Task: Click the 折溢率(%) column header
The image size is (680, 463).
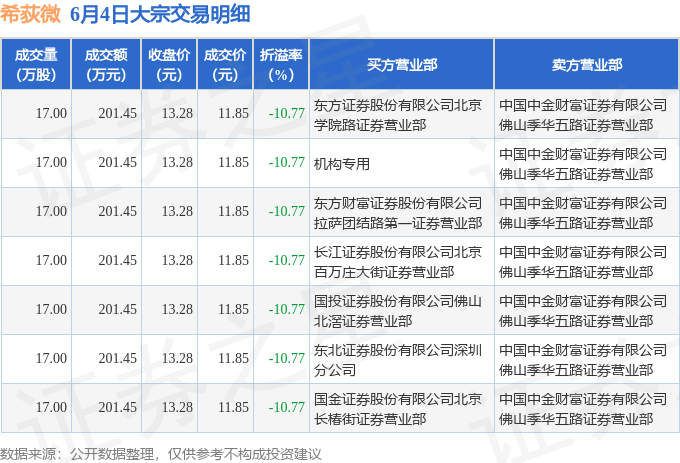Action: pyautogui.click(x=281, y=65)
